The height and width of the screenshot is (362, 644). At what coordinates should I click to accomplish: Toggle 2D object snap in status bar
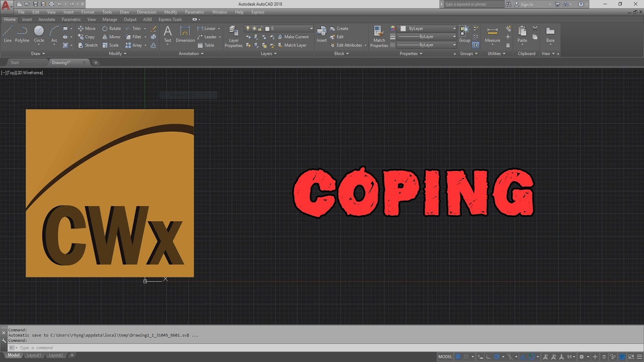pos(531,356)
